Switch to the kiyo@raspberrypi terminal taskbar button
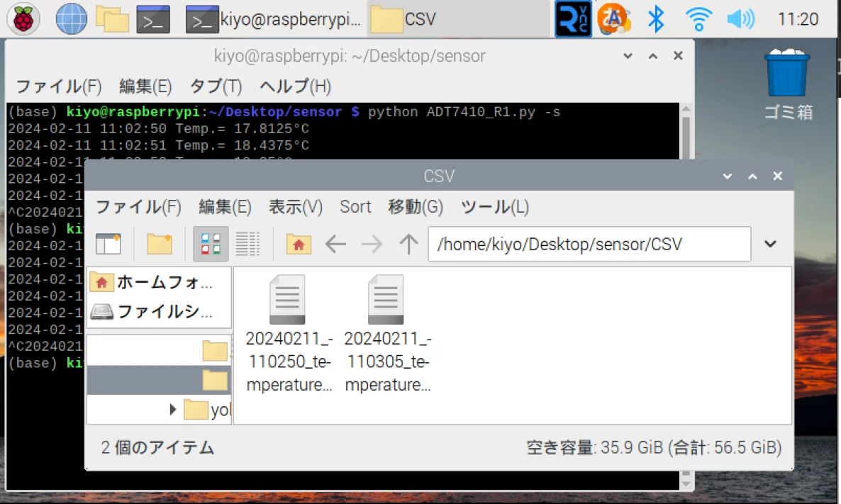Image resolution: width=841 pixels, height=504 pixels. pyautogui.click(x=274, y=18)
